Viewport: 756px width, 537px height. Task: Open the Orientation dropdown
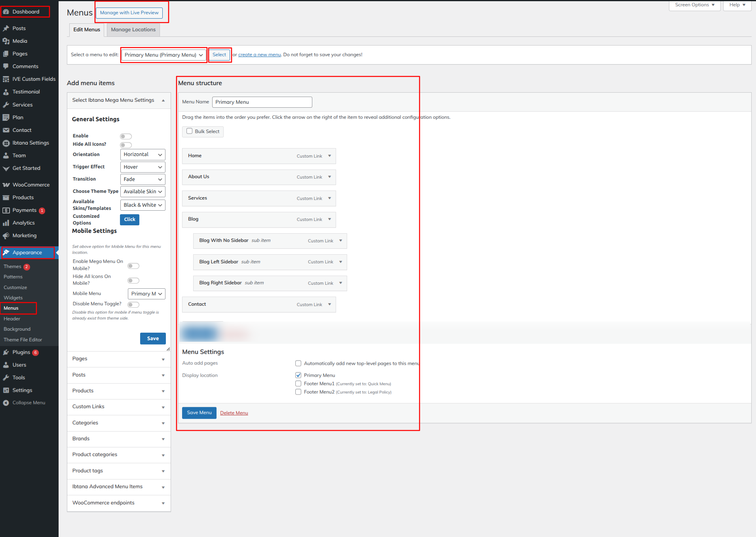coord(142,154)
